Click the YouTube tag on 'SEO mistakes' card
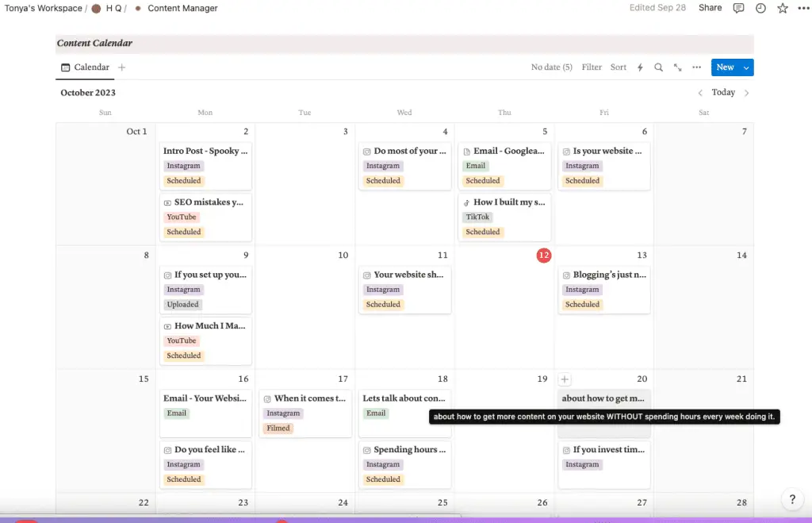The height and width of the screenshot is (523, 812). pyautogui.click(x=182, y=217)
